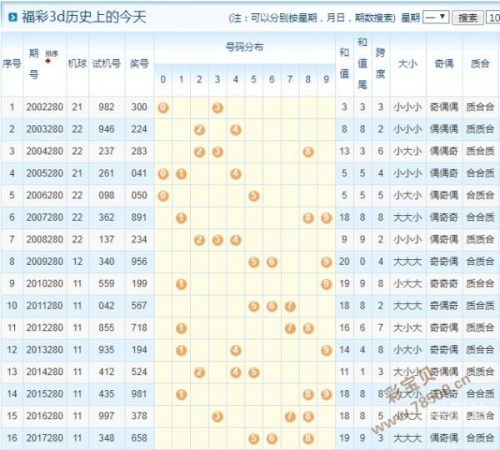Click the 号码分布 header
Image resolution: width=500 pixels, height=450 pixels.
tap(244, 47)
